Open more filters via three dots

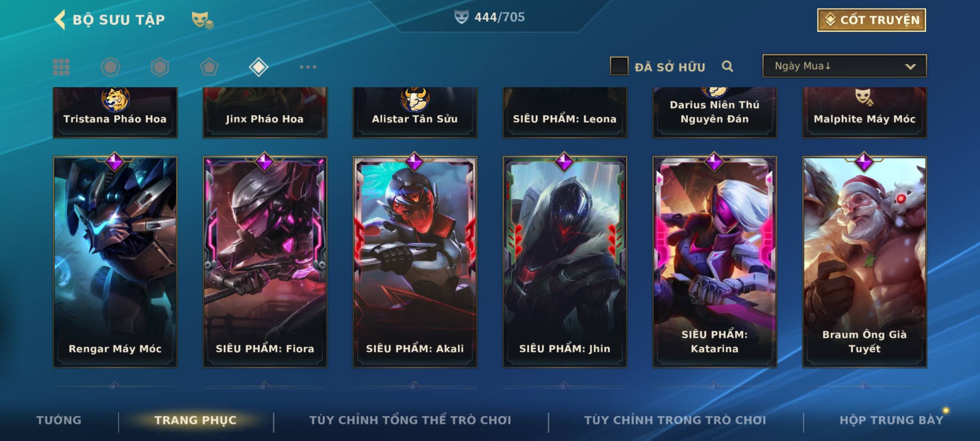[308, 67]
